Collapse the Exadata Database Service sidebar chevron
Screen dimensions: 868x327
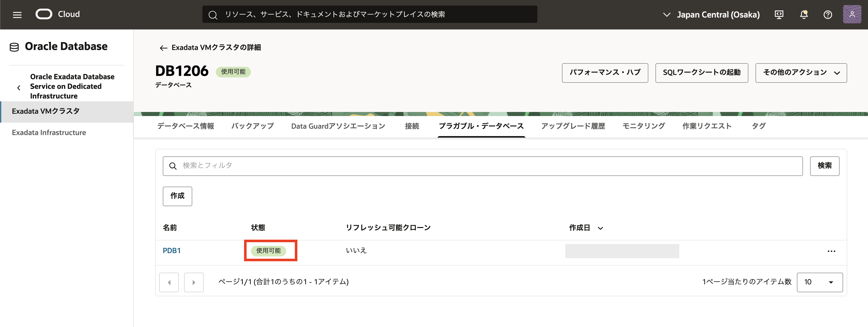[x=19, y=88]
